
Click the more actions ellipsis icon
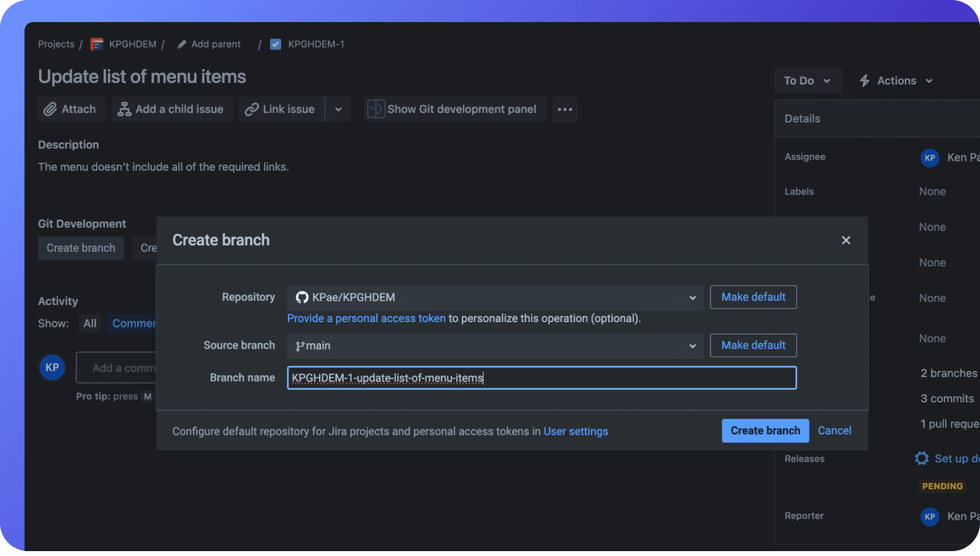(x=564, y=109)
